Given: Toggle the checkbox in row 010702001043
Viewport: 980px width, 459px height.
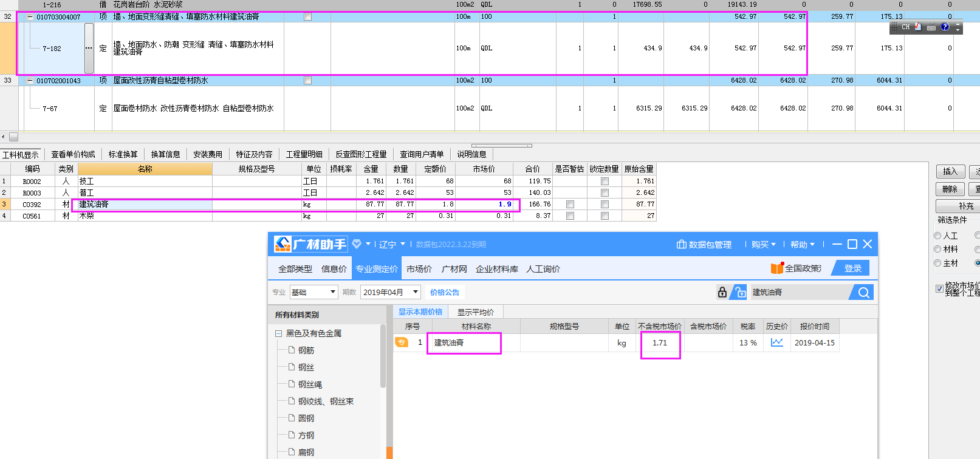Looking at the screenshot, I should click(307, 81).
